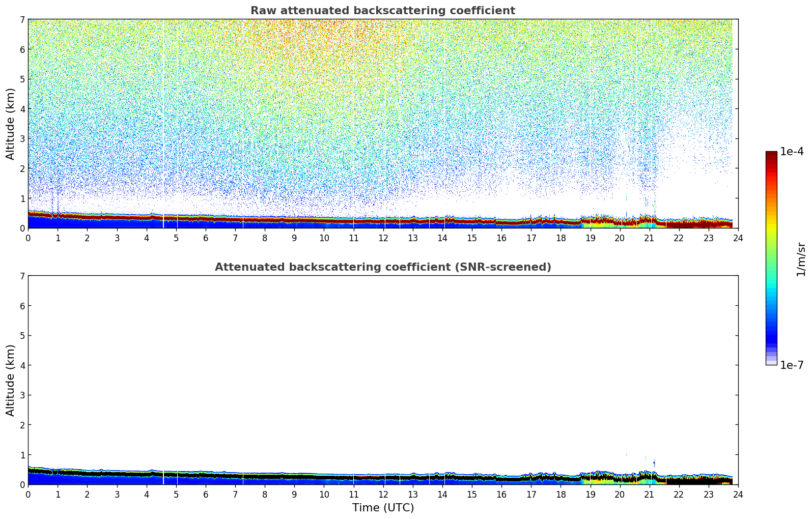Click altitude tick "3" on the SNR-screened plot
Screen dimensions: 812x519
22,395
